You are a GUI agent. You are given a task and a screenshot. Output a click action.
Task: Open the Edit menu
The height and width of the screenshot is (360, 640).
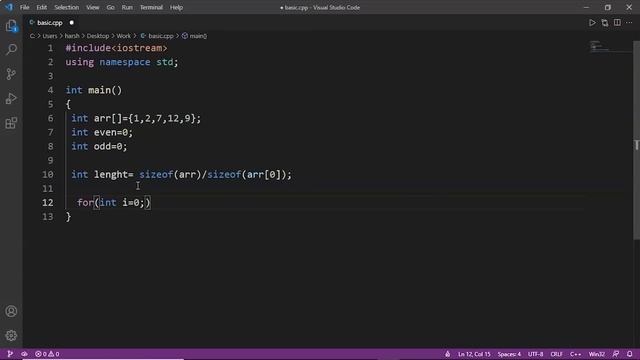coord(42,7)
